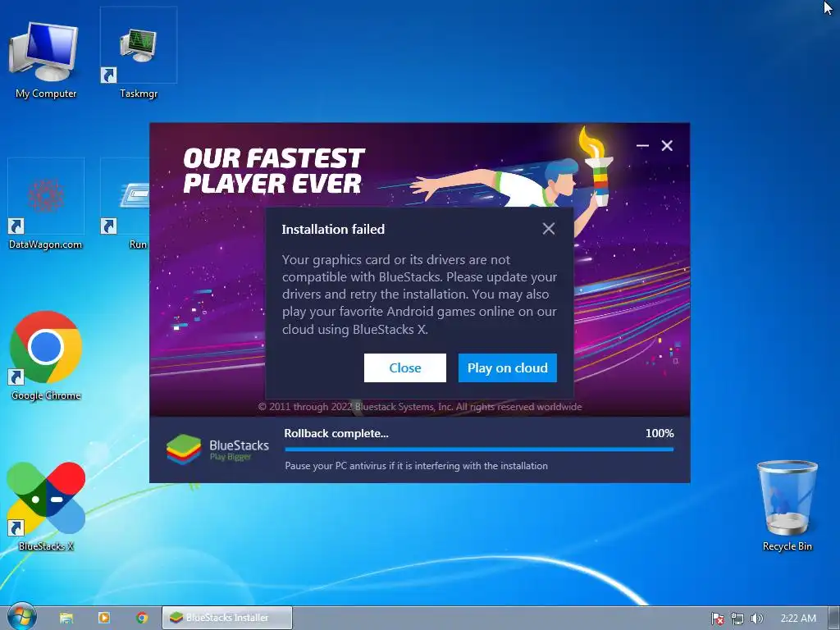Screen dimensions: 840x630
Task: Click the Installation failed heading
Action: point(333,230)
